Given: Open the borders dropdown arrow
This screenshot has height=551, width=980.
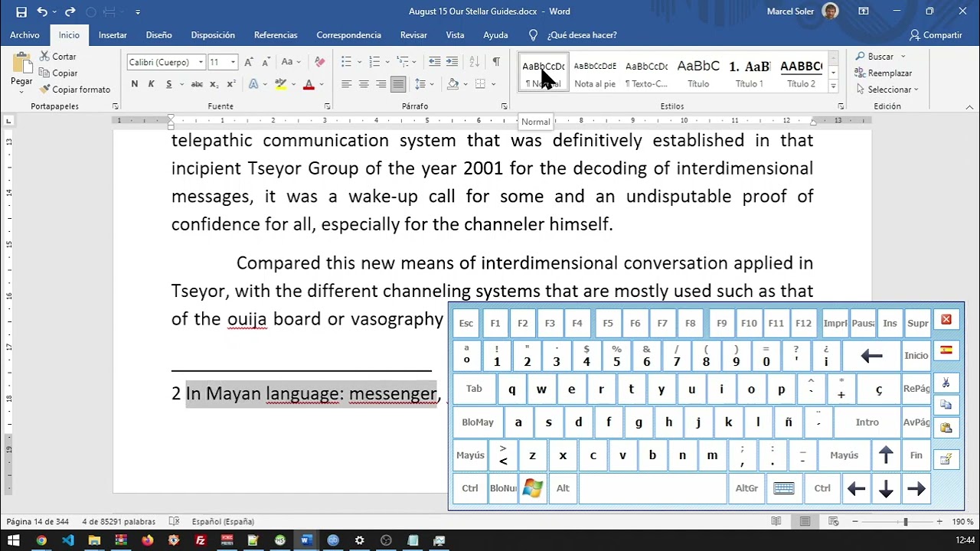Looking at the screenshot, I should 493,84.
